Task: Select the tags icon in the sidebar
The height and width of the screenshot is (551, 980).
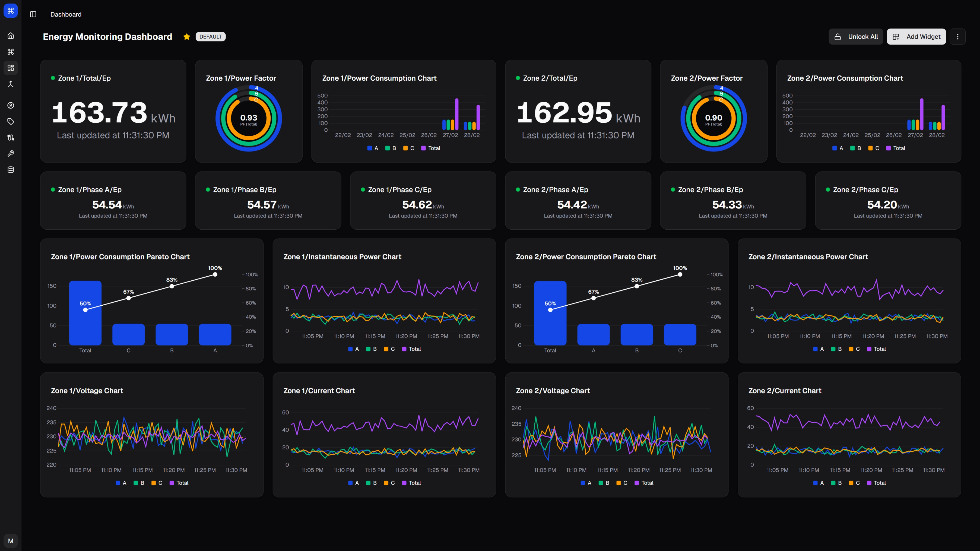Action: [11, 121]
